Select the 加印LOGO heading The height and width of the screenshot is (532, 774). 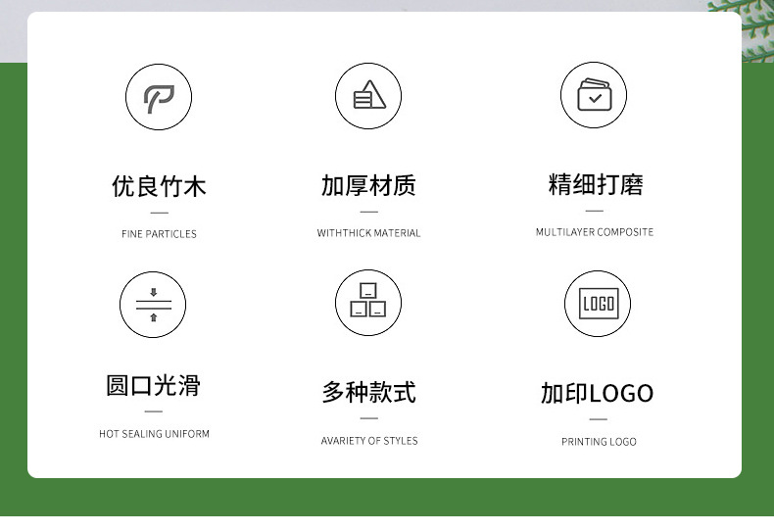[597, 393]
